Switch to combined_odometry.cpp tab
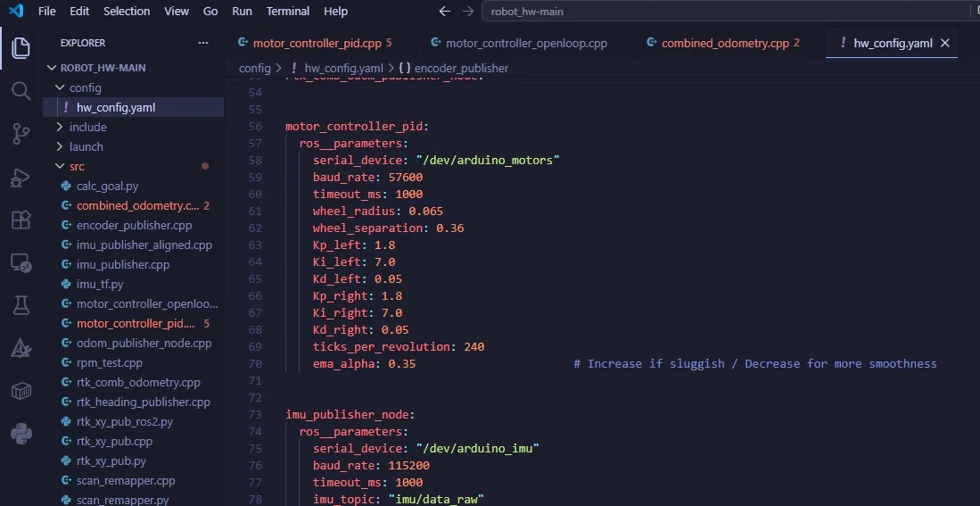Screen dimensions: 980x506 tap(725, 43)
